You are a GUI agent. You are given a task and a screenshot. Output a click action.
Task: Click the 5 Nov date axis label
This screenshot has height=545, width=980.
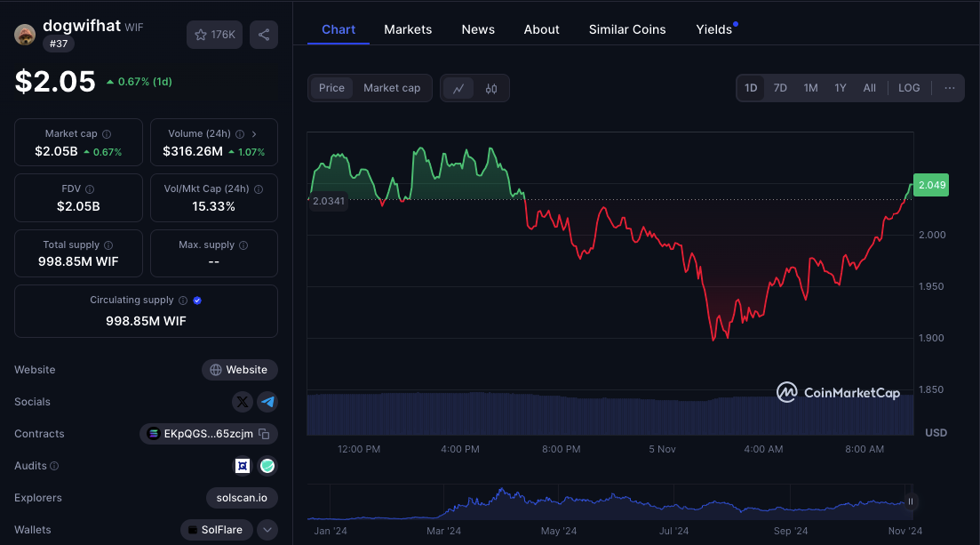click(662, 449)
